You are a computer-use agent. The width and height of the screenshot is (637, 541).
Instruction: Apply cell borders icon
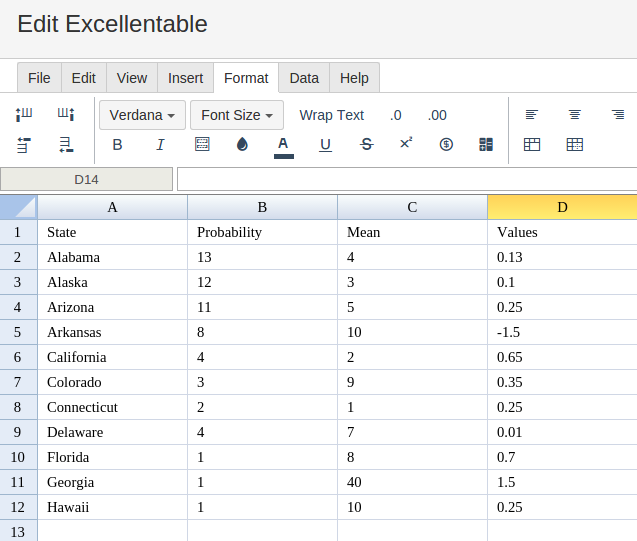202,144
